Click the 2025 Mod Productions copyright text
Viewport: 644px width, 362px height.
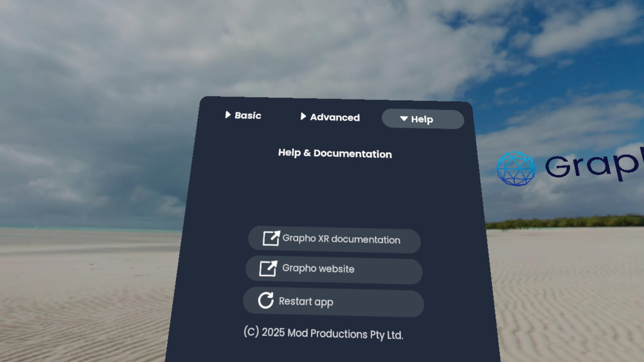point(323,333)
